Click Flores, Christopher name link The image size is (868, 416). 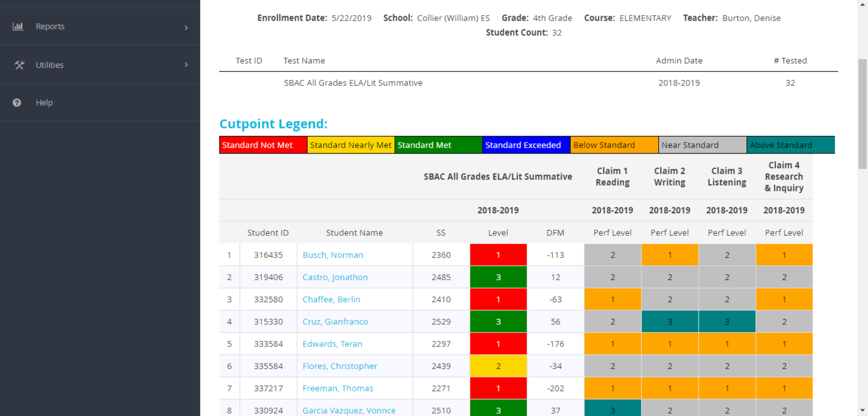[x=339, y=366]
